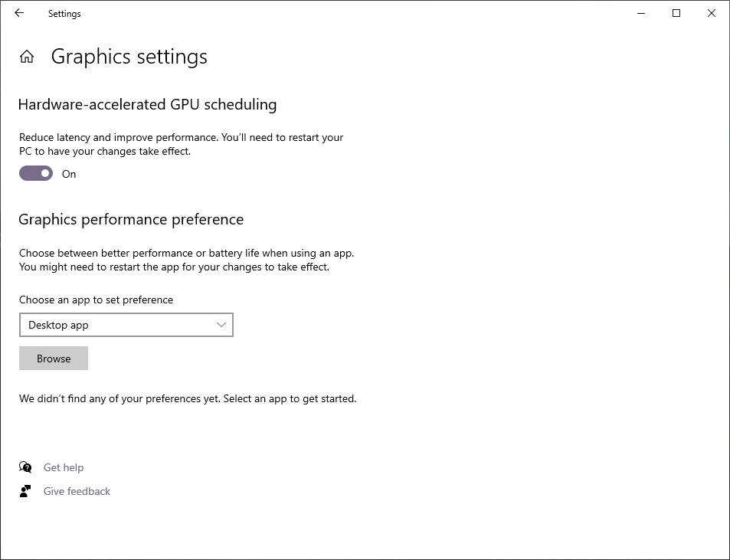Open the Give feedback link

(77, 491)
